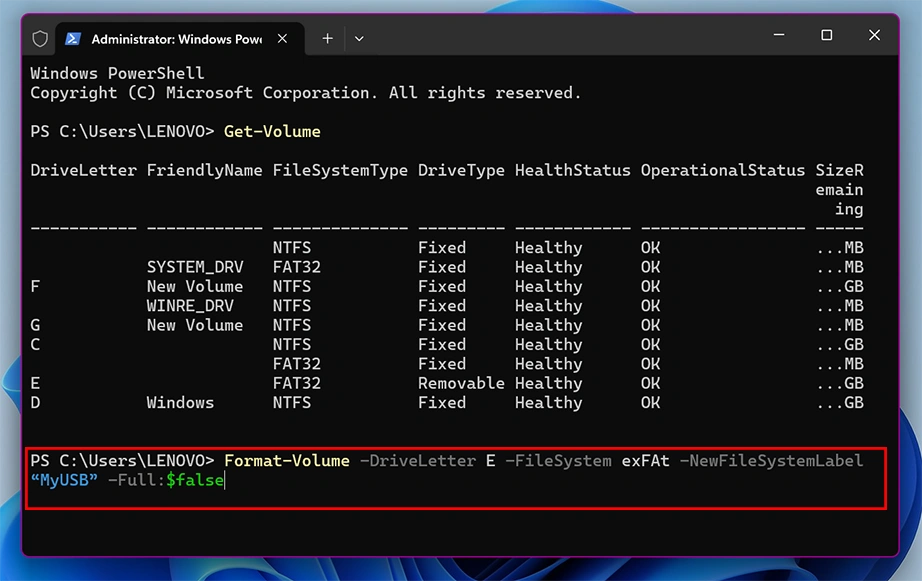Open a new tab with plus button
922x581 pixels.
[328, 39]
